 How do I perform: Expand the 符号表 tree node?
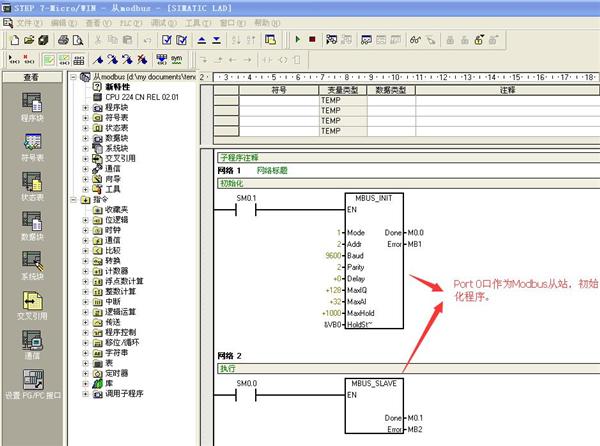pyautogui.click(x=85, y=118)
